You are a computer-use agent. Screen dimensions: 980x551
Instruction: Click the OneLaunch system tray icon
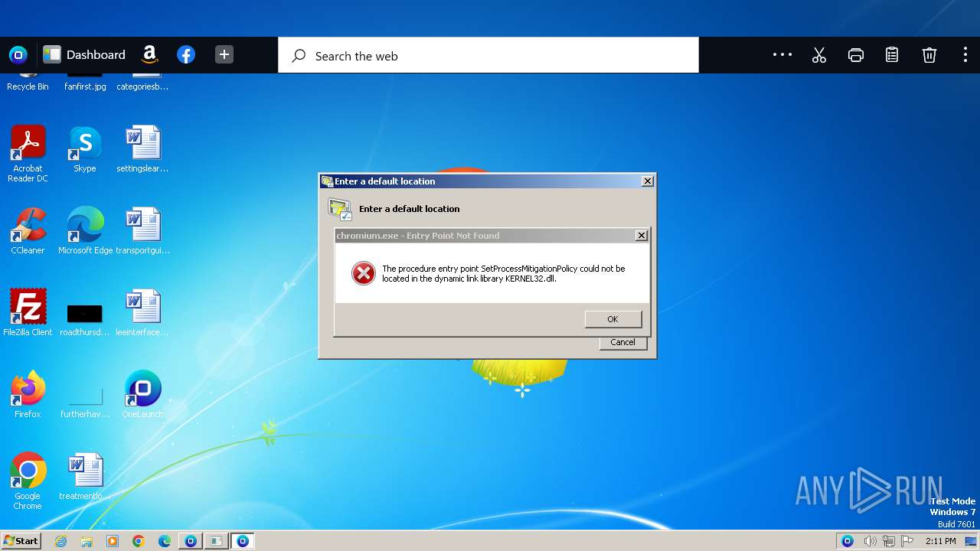tap(848, 541)
